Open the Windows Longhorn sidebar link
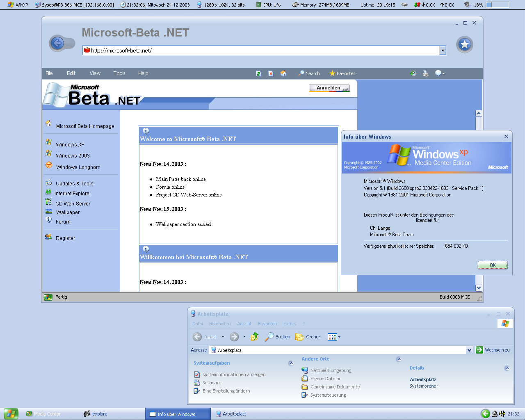The height and width of the screenshot is (420, 525). click(x=78, y=167)
